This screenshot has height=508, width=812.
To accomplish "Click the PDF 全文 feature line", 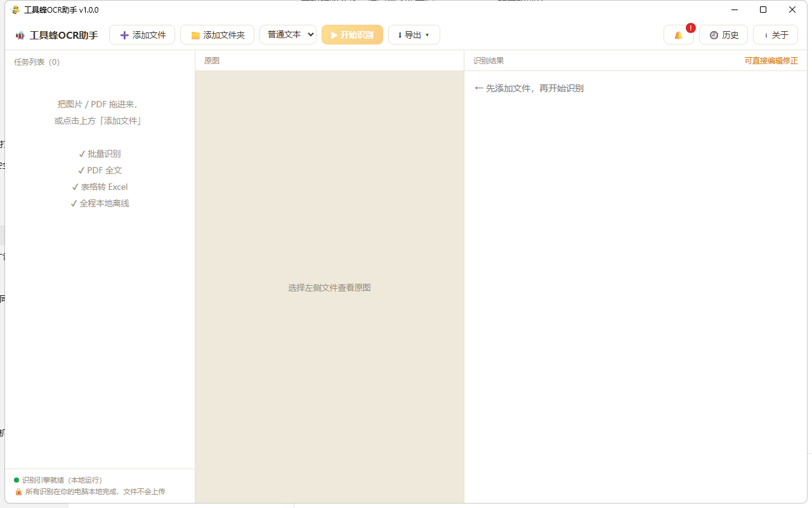I will click(100, 170).
